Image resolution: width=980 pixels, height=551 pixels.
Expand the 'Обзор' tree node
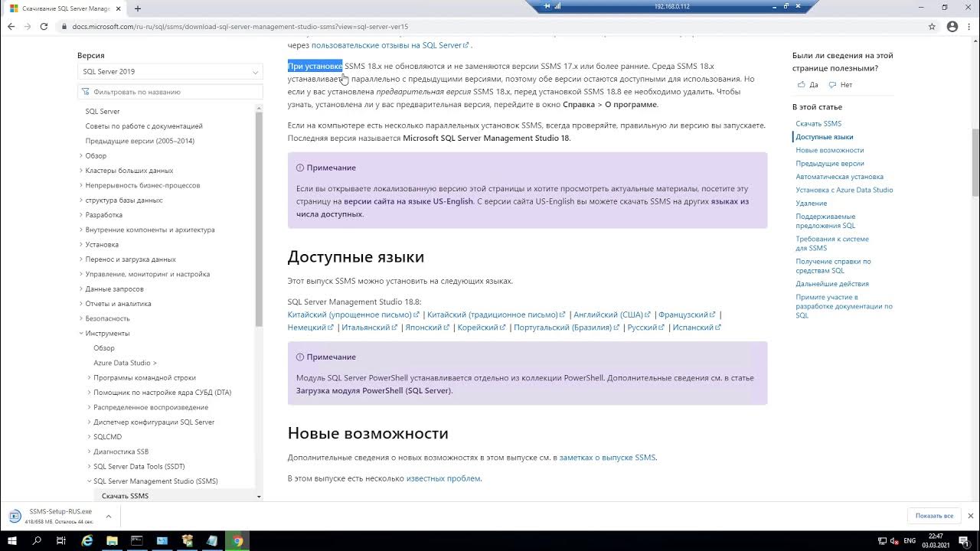pos(81,156)
